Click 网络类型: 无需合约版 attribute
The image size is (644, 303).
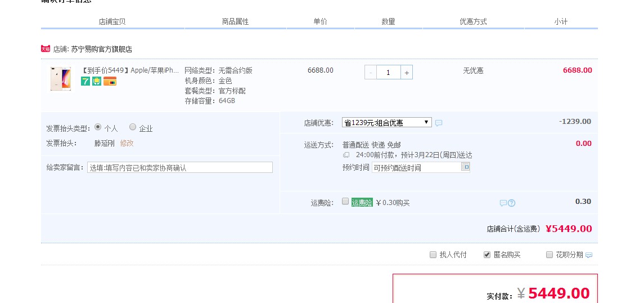point(218,71)
